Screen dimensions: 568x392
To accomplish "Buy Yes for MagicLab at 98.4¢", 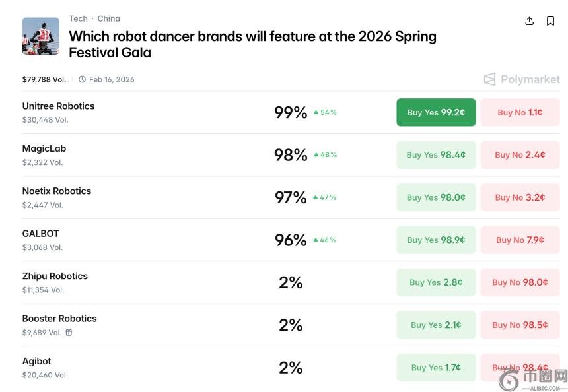I will pos(436,155).
